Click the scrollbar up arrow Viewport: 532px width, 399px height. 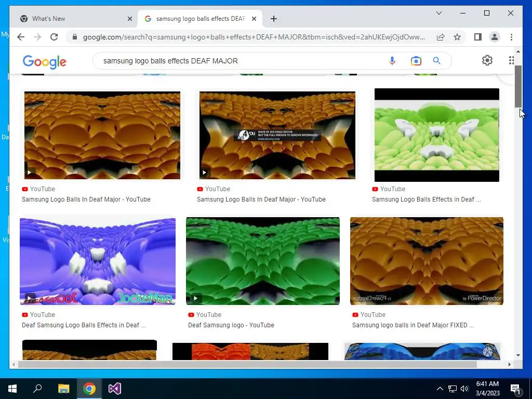518,51
